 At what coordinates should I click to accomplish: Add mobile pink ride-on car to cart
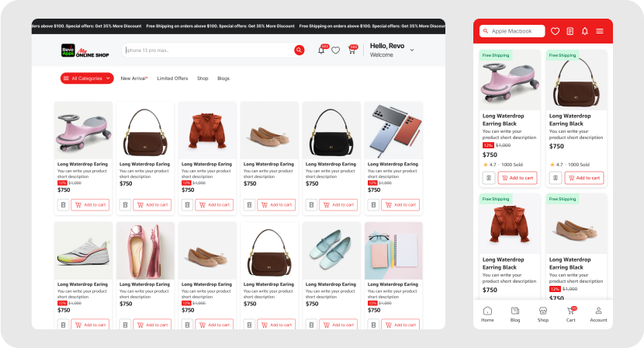point(518,178)
